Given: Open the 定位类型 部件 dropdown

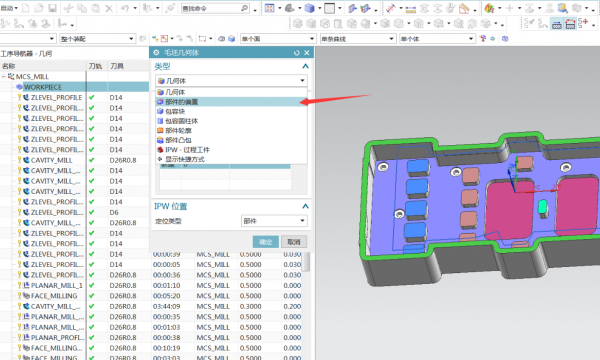Looking at the screenshot, I should click(x=274, y=221).
